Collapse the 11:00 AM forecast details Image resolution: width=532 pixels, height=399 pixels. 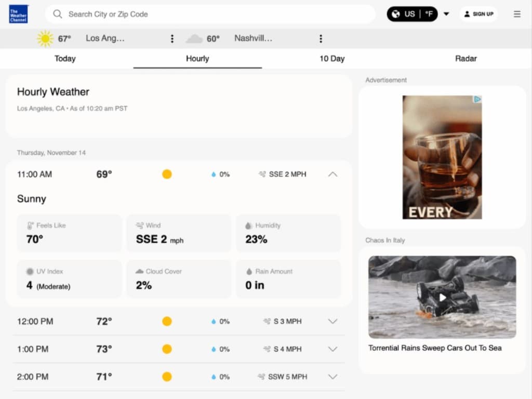332,174
